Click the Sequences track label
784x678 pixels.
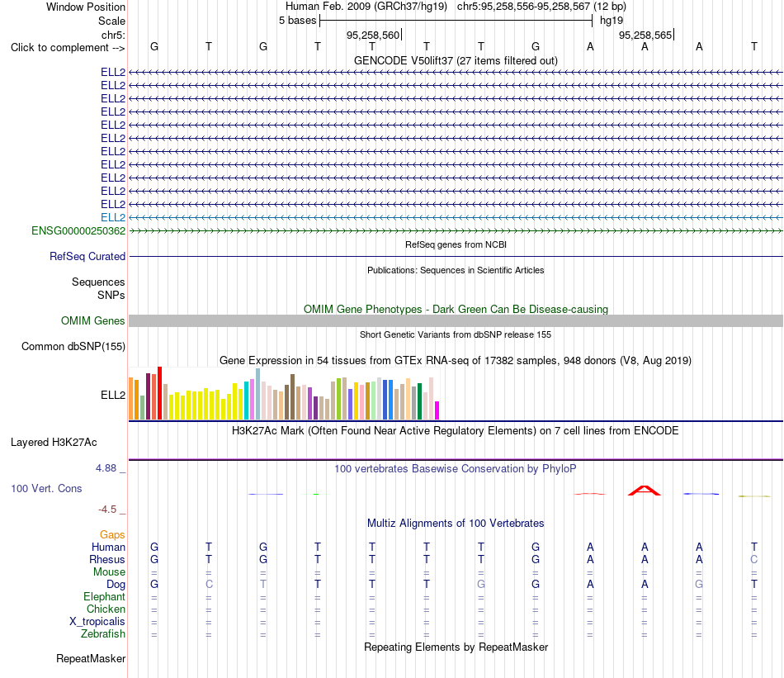(98, 282)
